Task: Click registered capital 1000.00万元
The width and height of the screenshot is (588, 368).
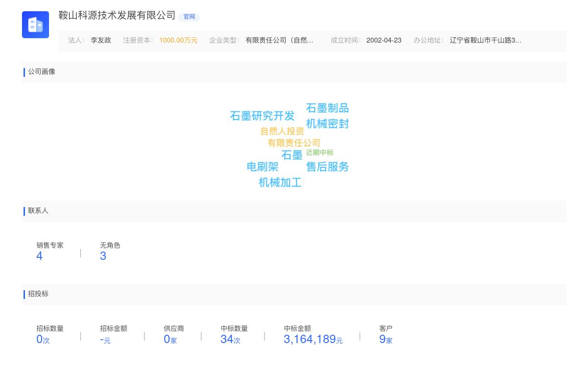Action: 178,41
